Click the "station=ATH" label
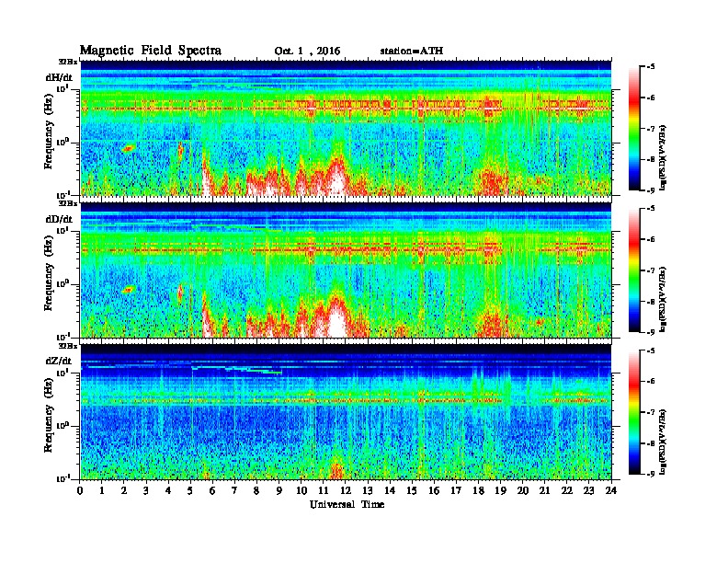Viewport: 728px width, 563px height. 412,51
